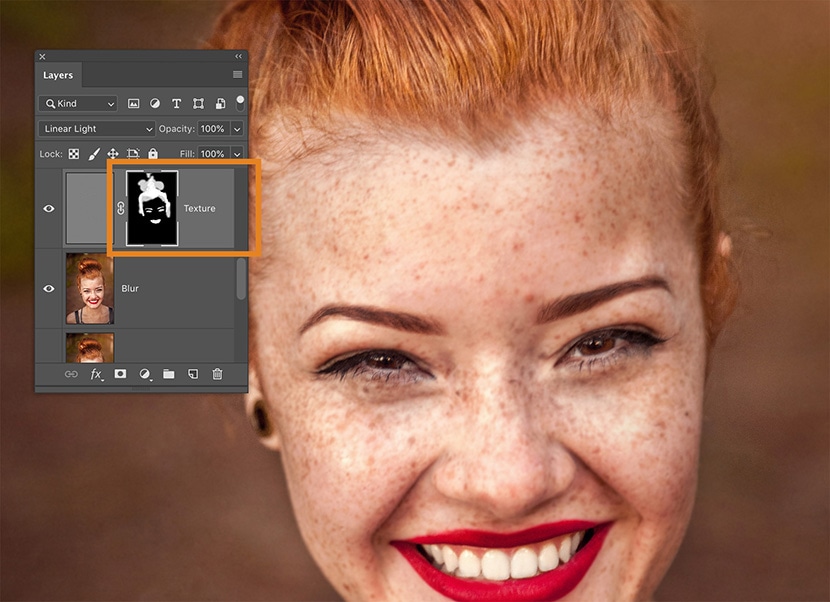Viewport: 830px width, 602px height.
Task: Open the Kind filter dropdown
Action: (x=78, y=104)
